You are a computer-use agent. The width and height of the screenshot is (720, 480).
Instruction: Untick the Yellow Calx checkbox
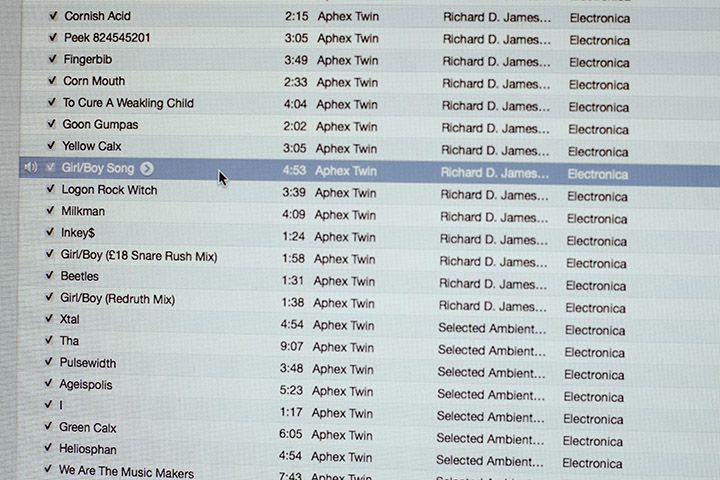(51, 146)
